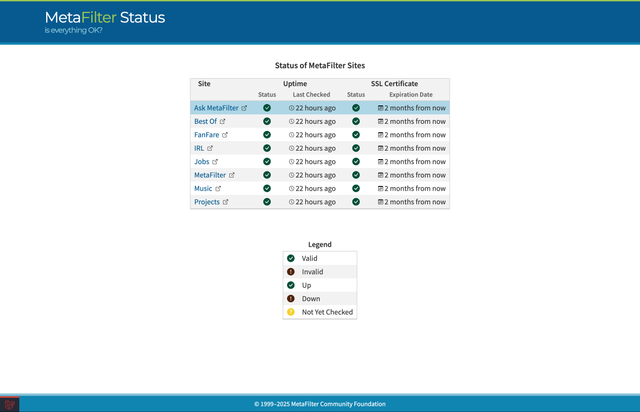Click external-link icon beside Ask MetaFilter

tap(244, 108)
